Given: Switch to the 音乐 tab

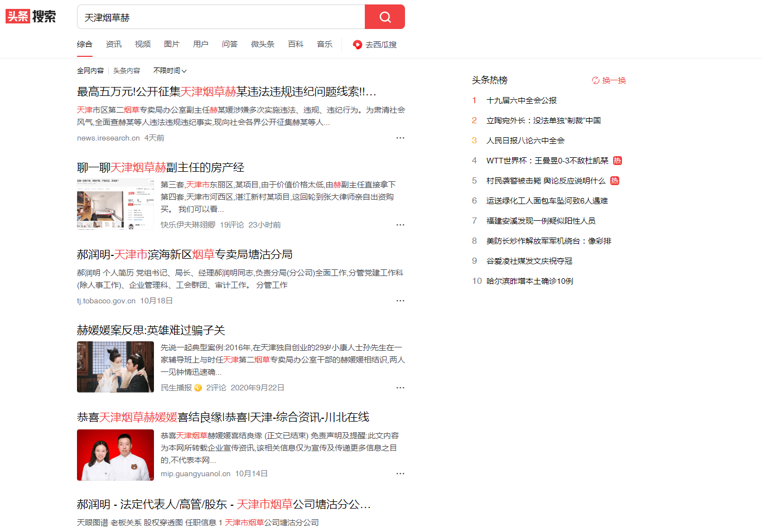Looking at the screenshot, I should coord(325,45).
